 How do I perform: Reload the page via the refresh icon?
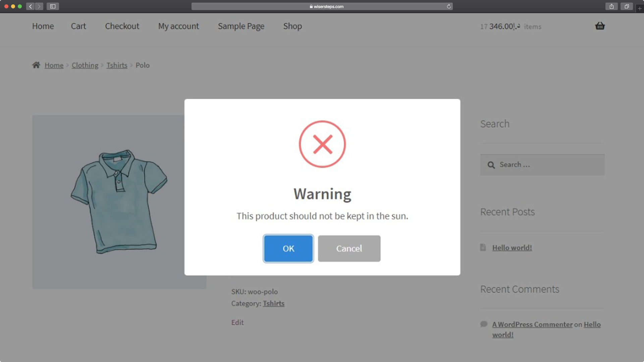point(449,6)
